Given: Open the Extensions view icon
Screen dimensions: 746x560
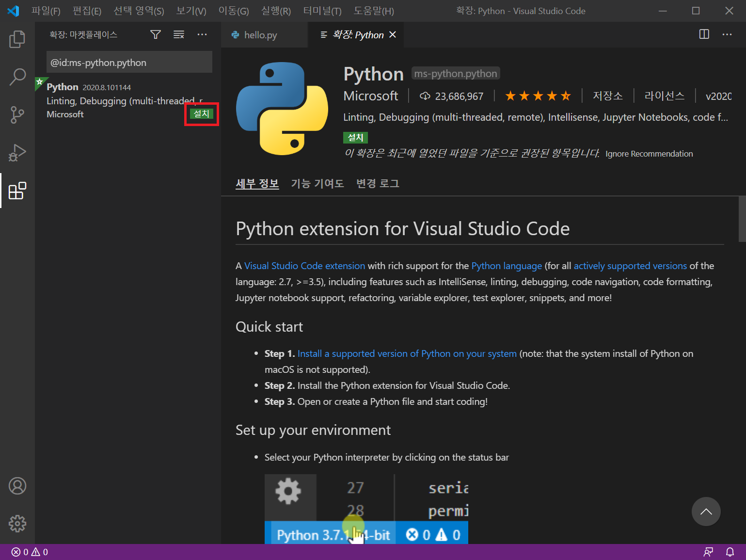Looking at the screenshot, I should click(x=17, y=191).
